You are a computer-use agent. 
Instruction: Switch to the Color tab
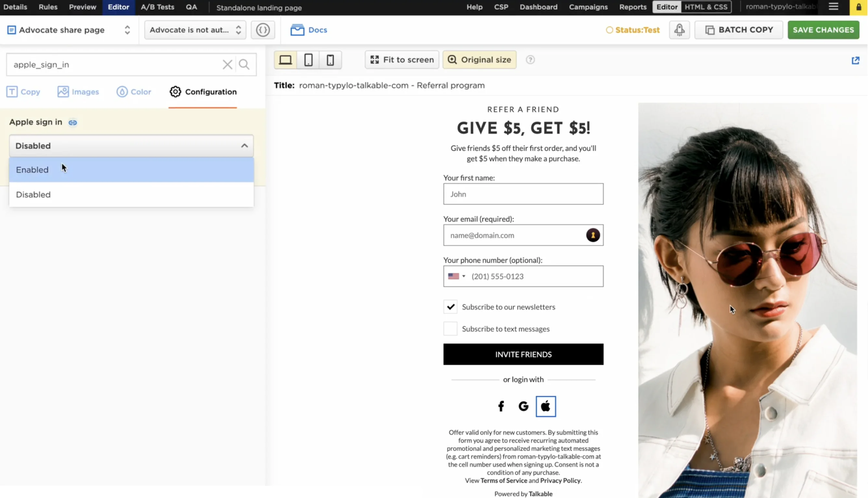click(134, 92)
